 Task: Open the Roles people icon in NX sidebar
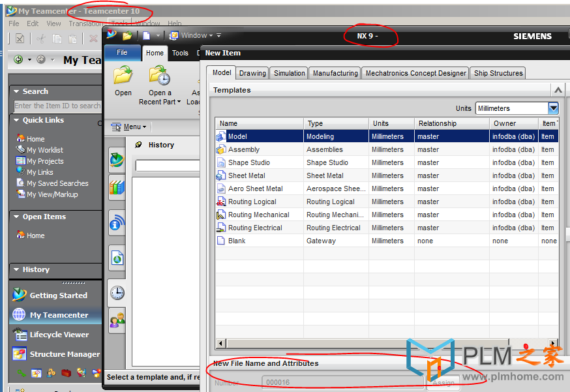pos(117,320)
